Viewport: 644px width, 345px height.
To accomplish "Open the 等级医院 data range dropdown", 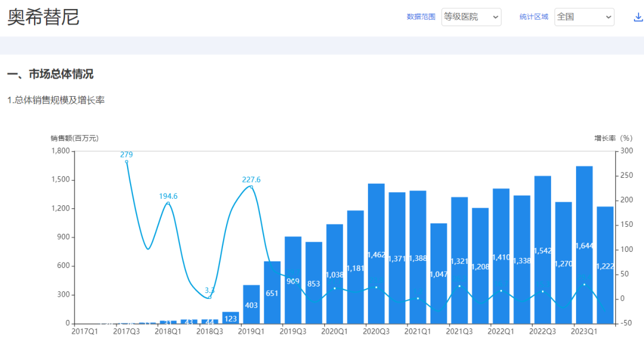I will pos(471,17).
